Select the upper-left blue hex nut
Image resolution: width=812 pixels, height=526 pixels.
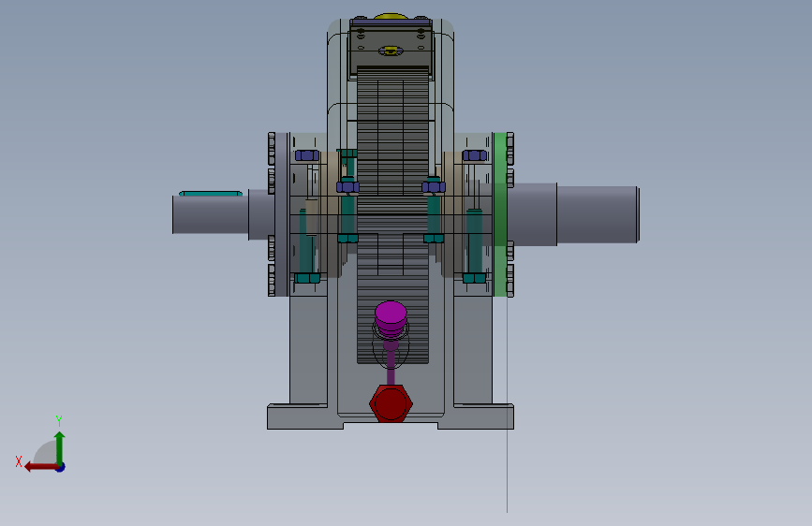pyautogui.click(x=306, y=155)
